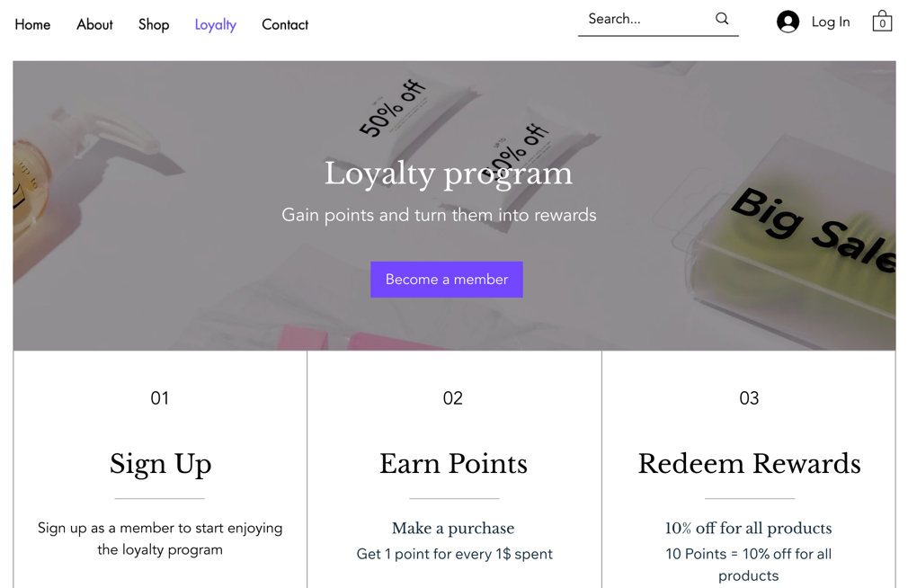Viewport: 908px width, 588px height.
Task: Click the search magnifying glass icon
Action: (722, 18)
